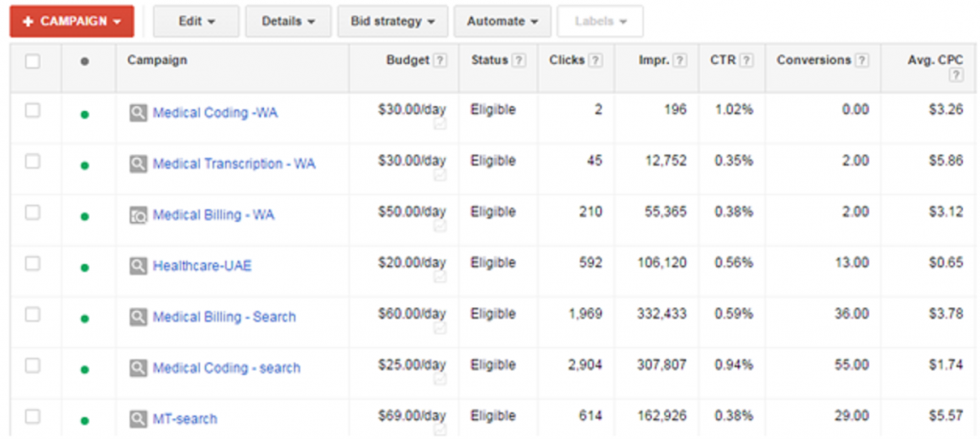The image size is (980, 439).
Task: Sort by the Conversions column header
Action: 813,60
